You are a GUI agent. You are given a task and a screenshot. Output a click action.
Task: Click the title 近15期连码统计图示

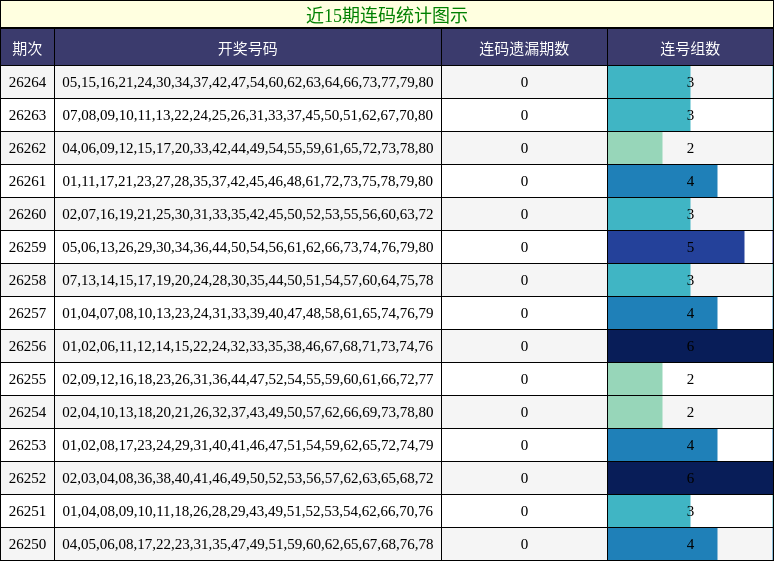pyautogui.click(x=387, y=15)
